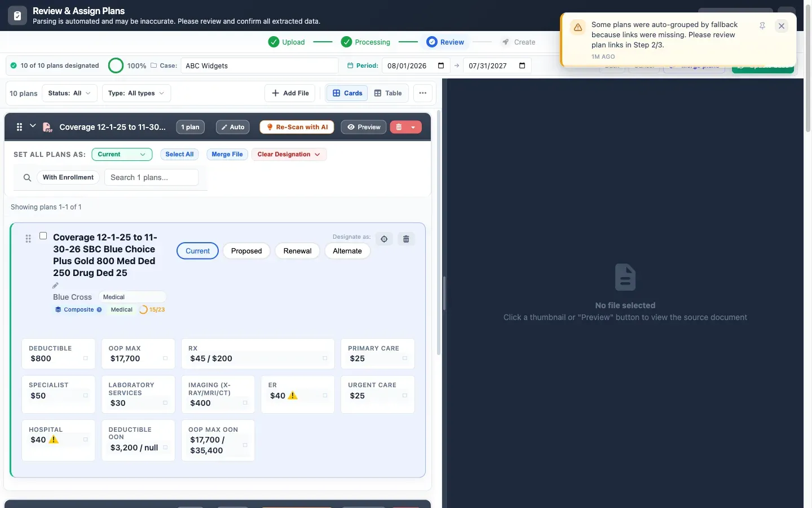Screen dimensions: 812x508
Task: Click the Merge File button
Action: 227,154
